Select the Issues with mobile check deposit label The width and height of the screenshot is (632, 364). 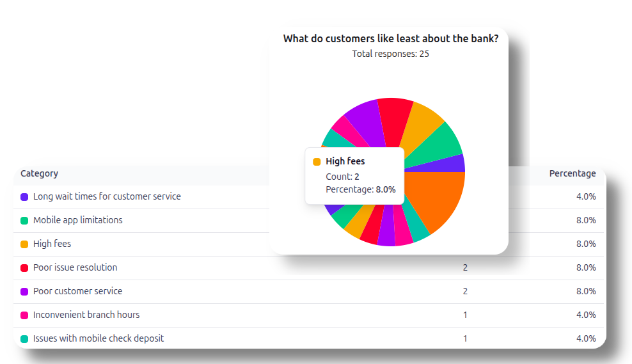98,338
